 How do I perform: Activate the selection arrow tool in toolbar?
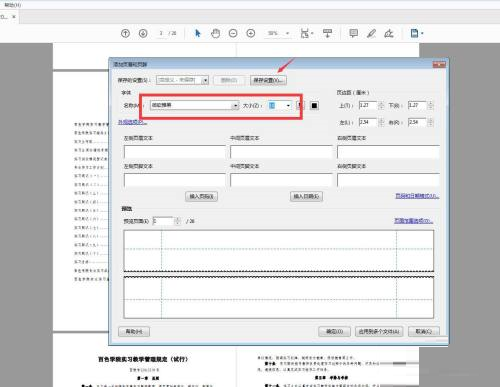point(198,33)
